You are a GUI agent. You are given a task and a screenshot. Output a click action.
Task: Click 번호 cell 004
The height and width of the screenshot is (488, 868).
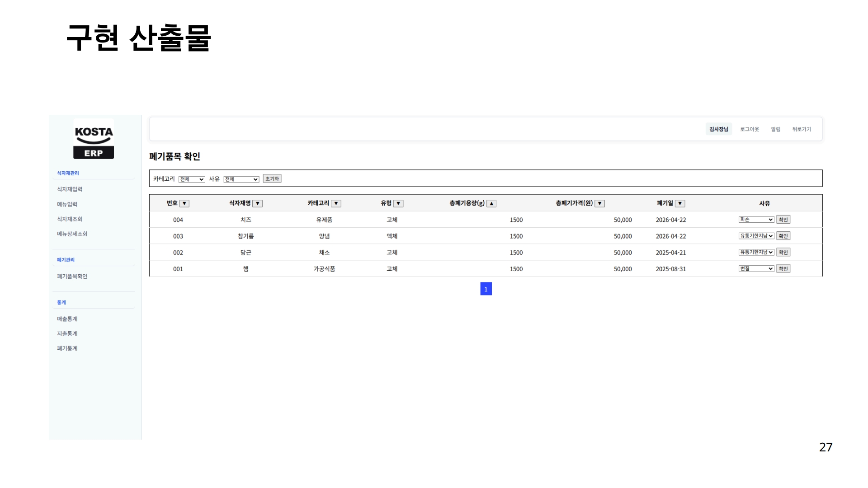tap(178, 220)
